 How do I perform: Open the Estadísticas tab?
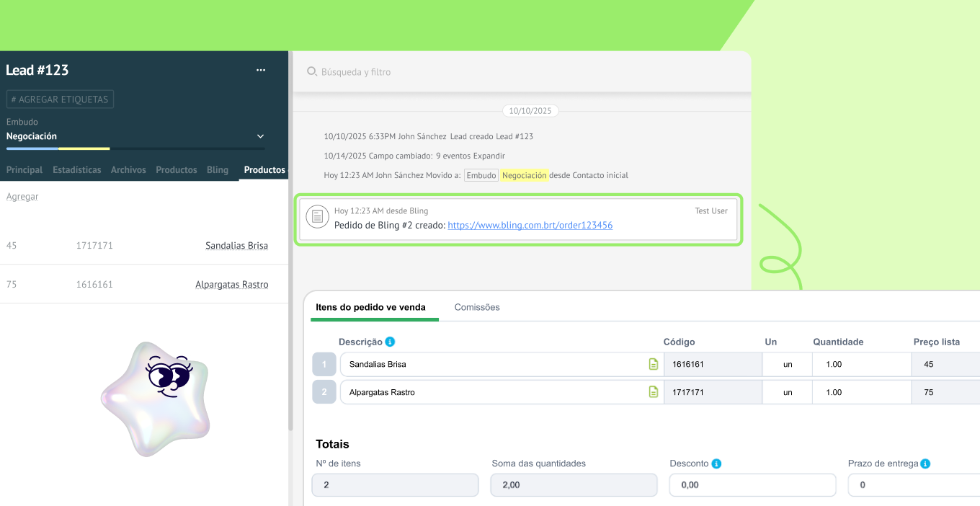(x=76, y=170)
